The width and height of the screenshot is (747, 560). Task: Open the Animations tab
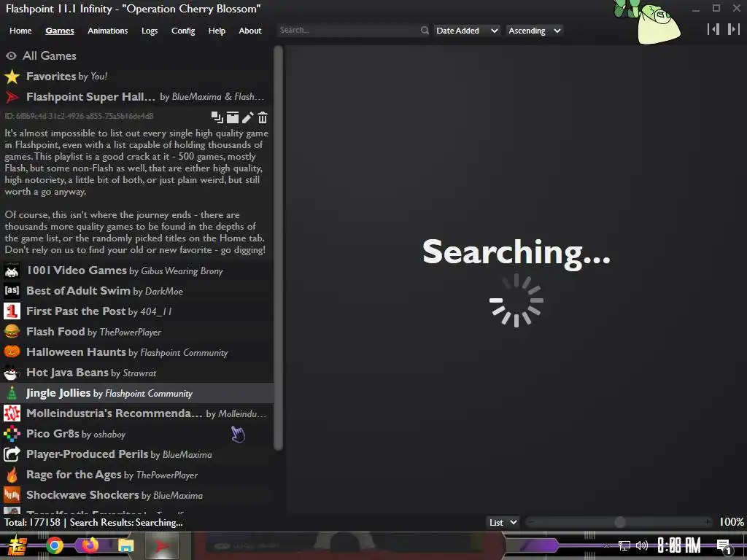coord(108,31)
